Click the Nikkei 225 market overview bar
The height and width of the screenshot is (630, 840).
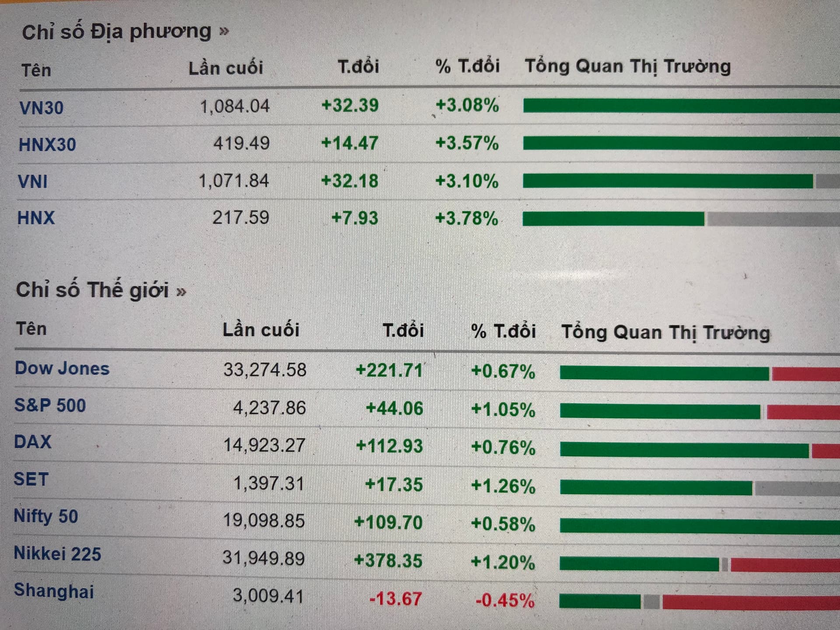(x=699, y=564)
